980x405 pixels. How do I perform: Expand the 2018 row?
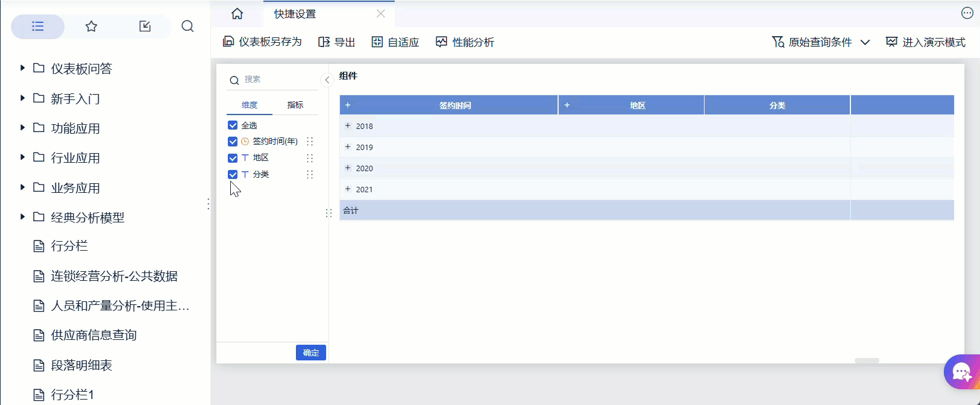click(348, 125)
